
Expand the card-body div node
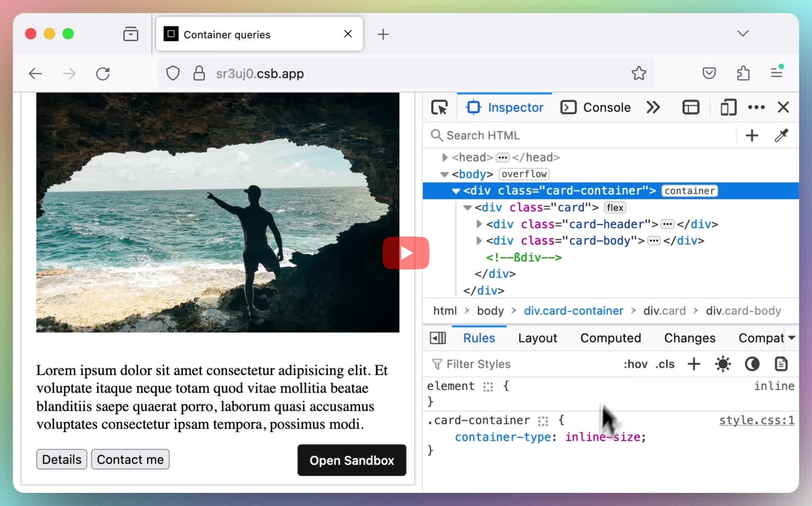(479, 241)
